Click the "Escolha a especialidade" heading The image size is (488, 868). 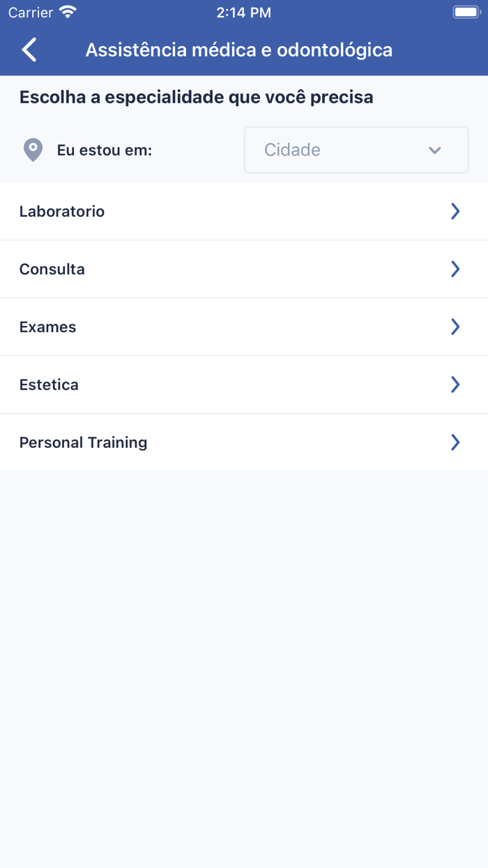pos(197,97)
